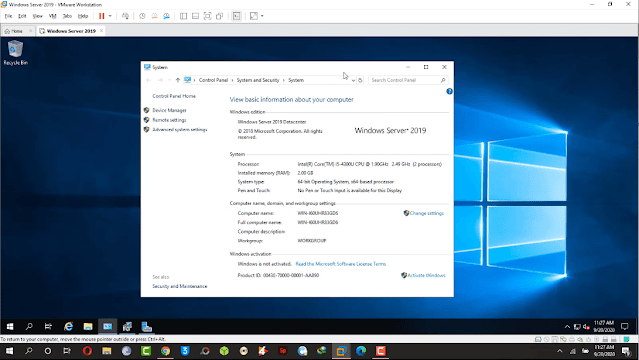Image resolution: width=639 pixels, height=360 pixels.
Task: Open the Recycle Bin desktop icon
Action: [x=15, y=53]
